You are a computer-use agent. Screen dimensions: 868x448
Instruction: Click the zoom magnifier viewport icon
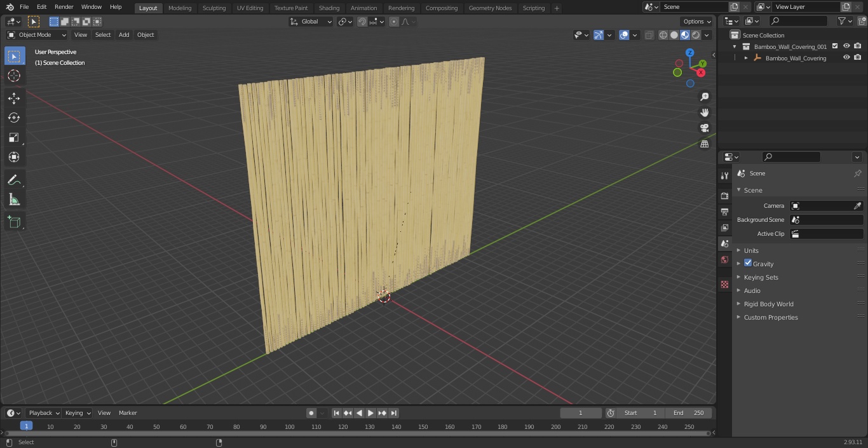(x=704, y=97)
